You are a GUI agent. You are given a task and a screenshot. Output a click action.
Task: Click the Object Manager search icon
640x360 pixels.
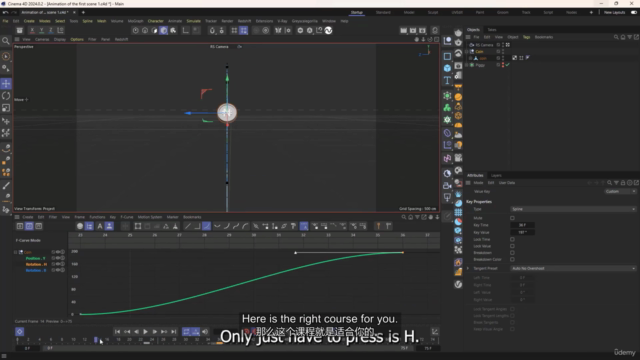(616, 37)
